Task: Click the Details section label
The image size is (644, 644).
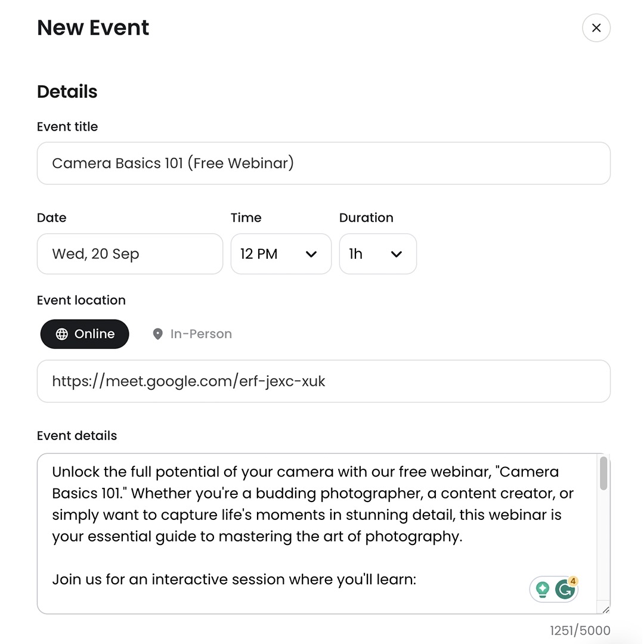Action: (x=67, y=91)
